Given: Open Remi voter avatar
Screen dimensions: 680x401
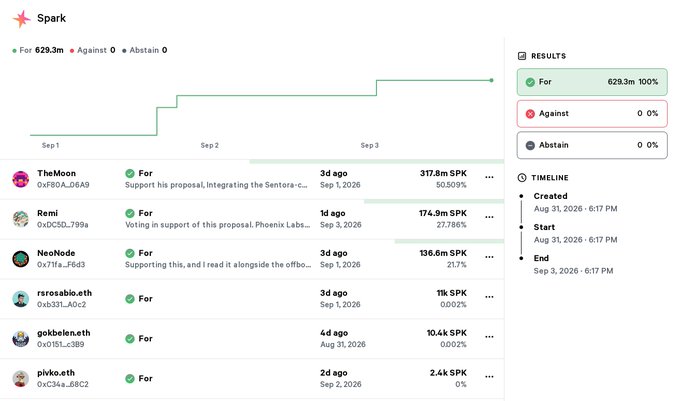Looking at the screenshot, I should click(x=21, y=219).
